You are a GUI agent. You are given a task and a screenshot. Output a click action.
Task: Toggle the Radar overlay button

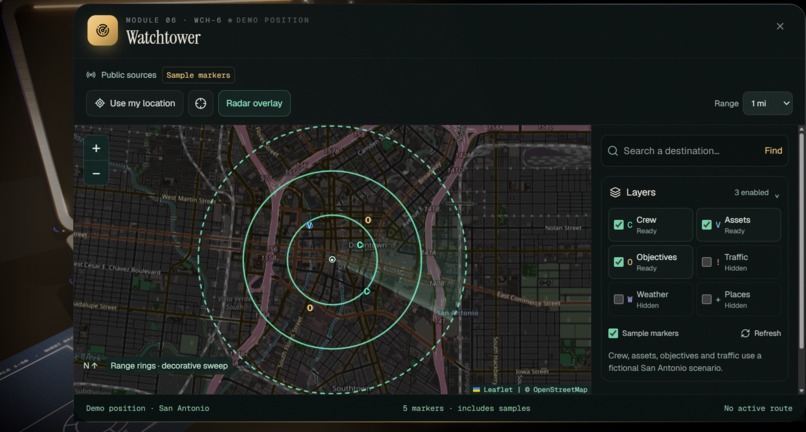click(254, 103)
